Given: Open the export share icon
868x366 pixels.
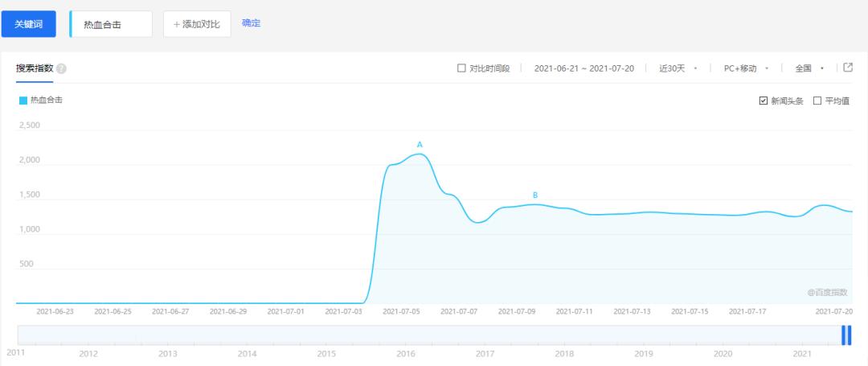Looking at the screenshot, I should tap(848, 68).
